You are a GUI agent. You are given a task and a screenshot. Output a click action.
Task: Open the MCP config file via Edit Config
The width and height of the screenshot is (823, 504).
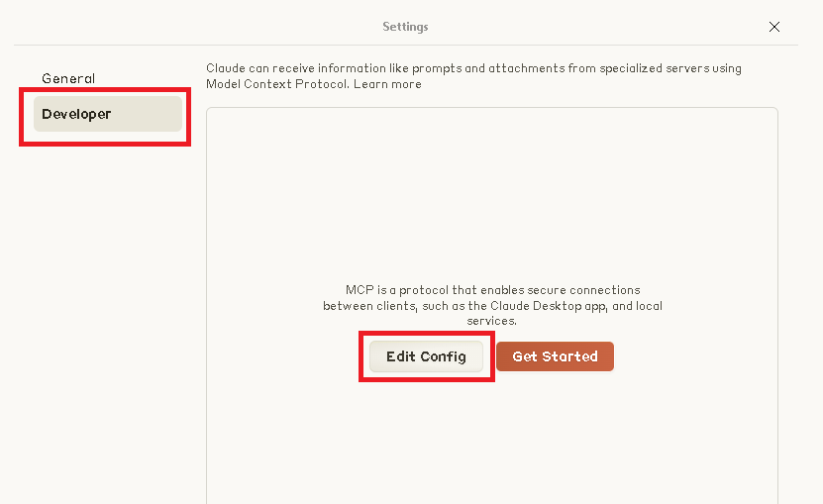[x=426, y=356]
